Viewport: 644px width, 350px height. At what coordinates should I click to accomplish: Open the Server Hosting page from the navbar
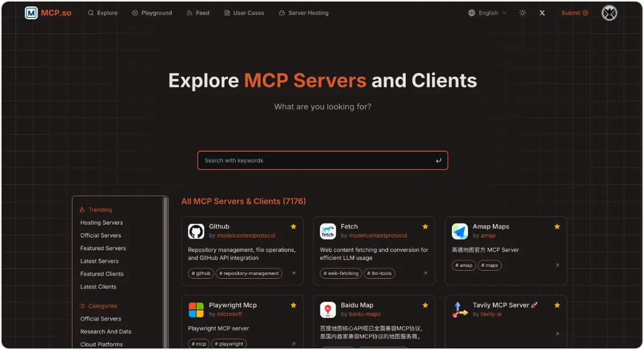tap(304, 12)
